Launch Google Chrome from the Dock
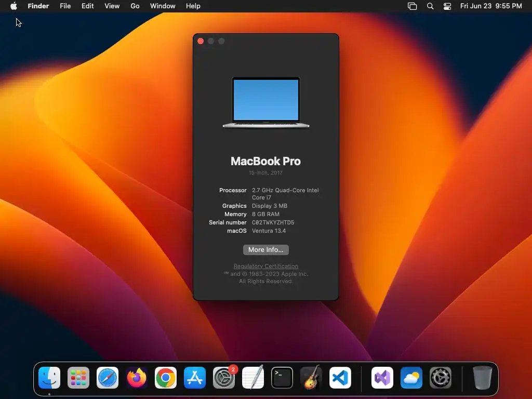532x399 pixels. click(x=166, y=378)
